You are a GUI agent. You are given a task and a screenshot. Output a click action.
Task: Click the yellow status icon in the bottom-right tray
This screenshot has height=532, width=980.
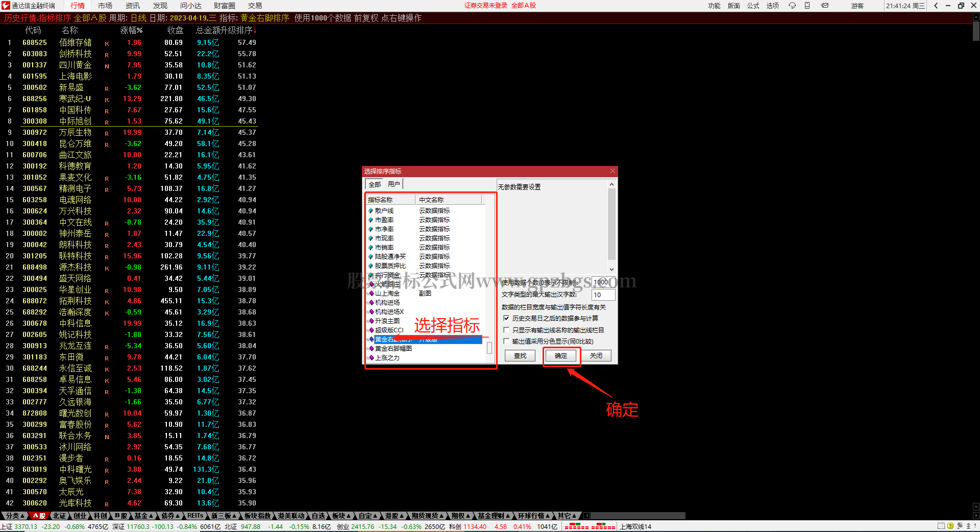[x=950, y=526]
